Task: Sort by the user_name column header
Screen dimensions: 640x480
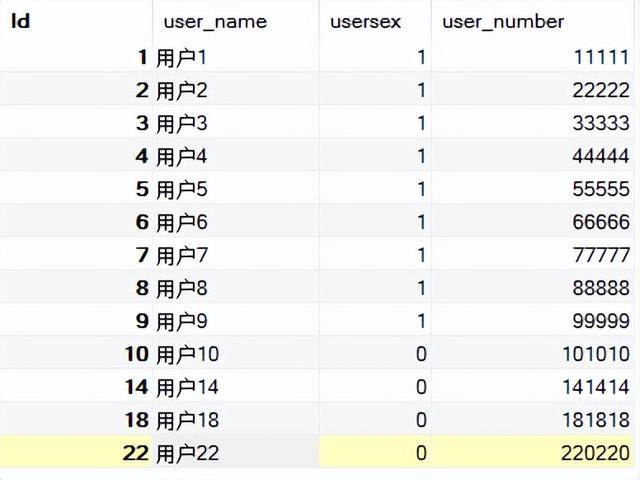Action: point(236,20)
